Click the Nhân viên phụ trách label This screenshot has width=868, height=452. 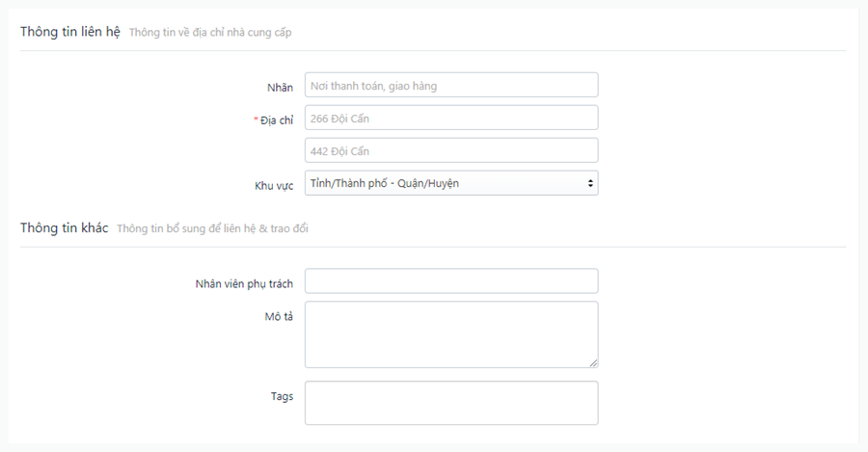coord(244,283)
